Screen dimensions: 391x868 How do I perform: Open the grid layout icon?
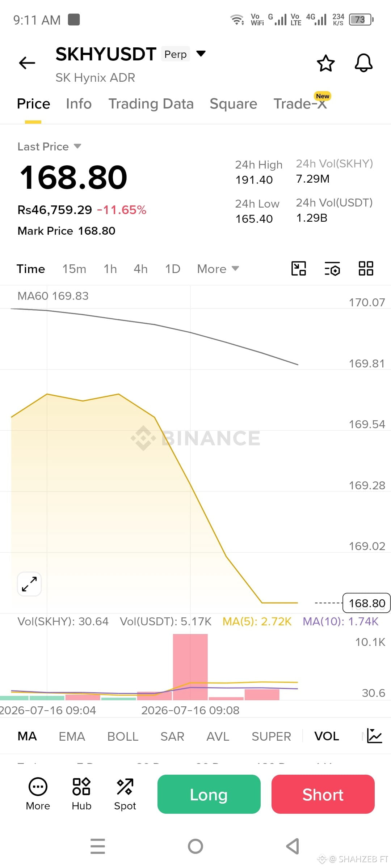coord(366,268)
